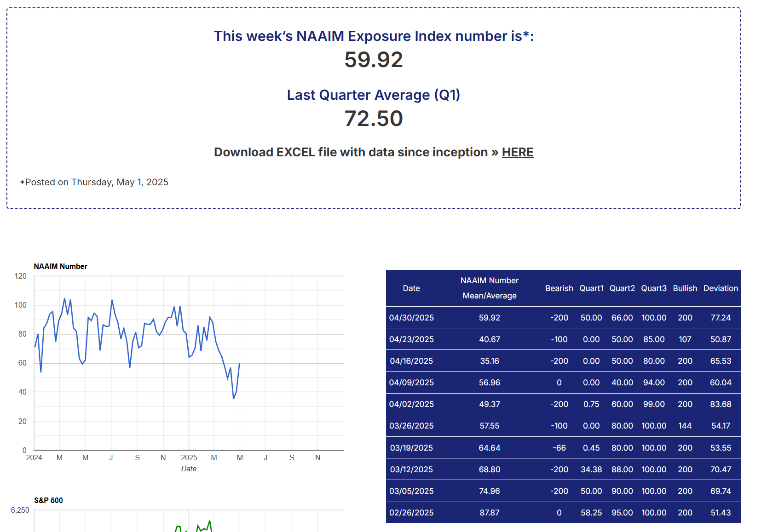The width and height of the screenshot is (767, 532).
Task: Select the date cell 03/26/2025
Action: coord(411,426)
